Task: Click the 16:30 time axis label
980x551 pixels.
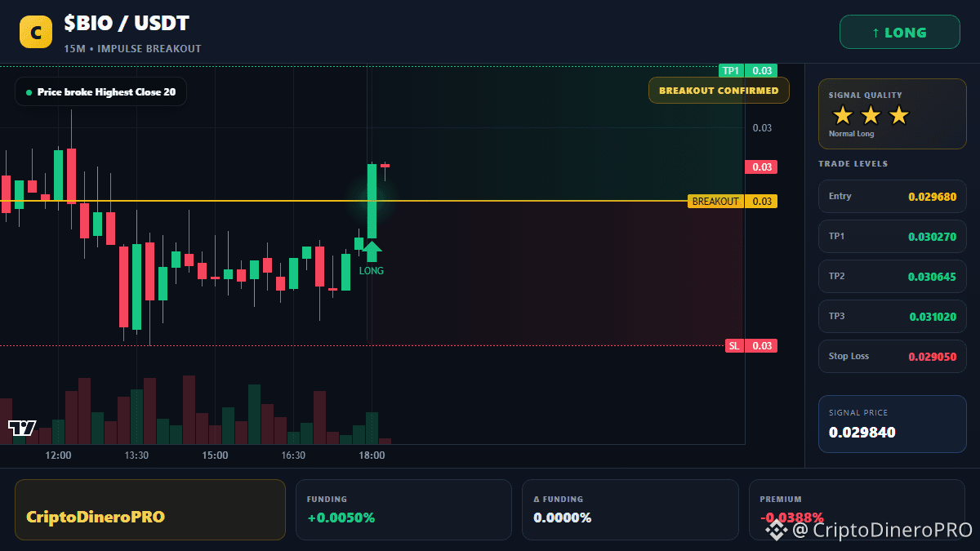Action: pos(293,455)
